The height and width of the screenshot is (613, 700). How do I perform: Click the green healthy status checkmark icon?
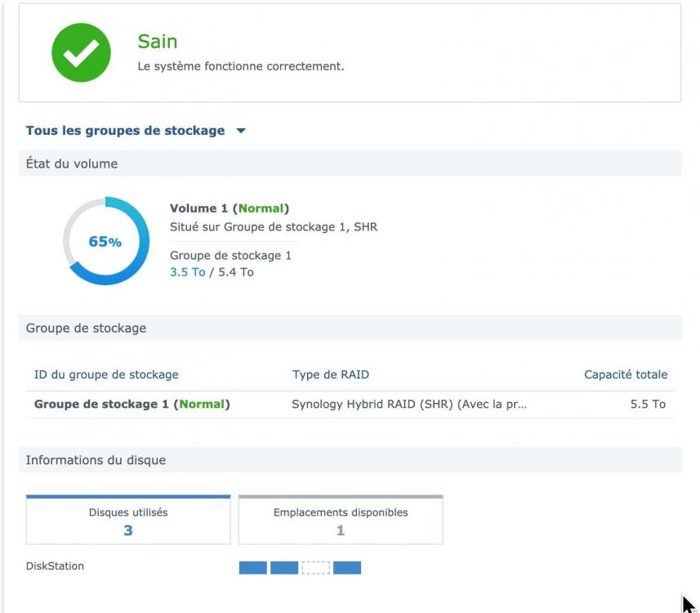coord(81,52)
